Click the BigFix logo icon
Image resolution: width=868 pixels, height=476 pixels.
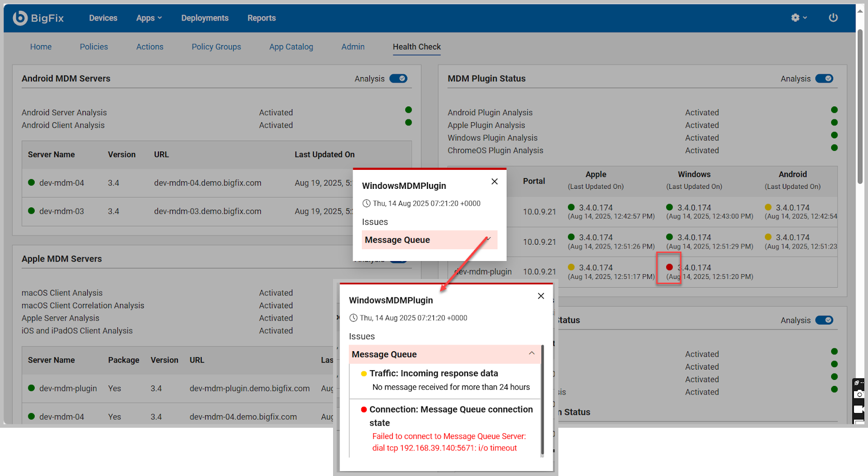click(x=20, y=18)
